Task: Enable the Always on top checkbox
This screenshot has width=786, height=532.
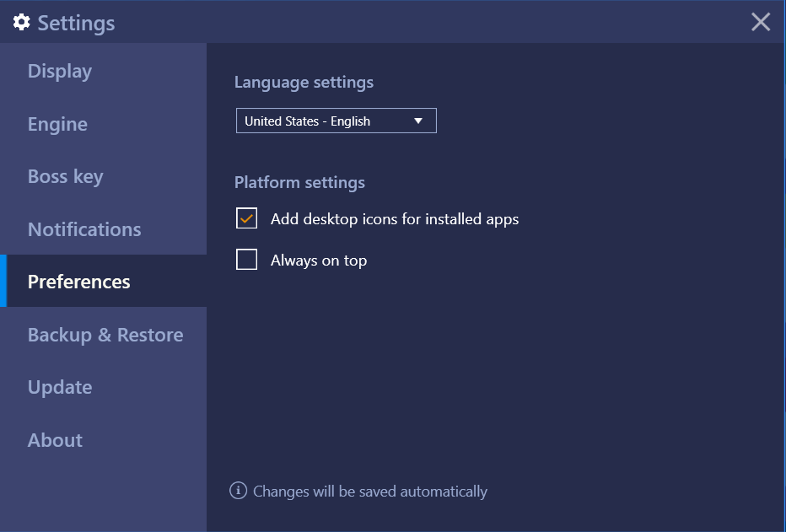Action: pyautogui.click(x=246, y=260)
